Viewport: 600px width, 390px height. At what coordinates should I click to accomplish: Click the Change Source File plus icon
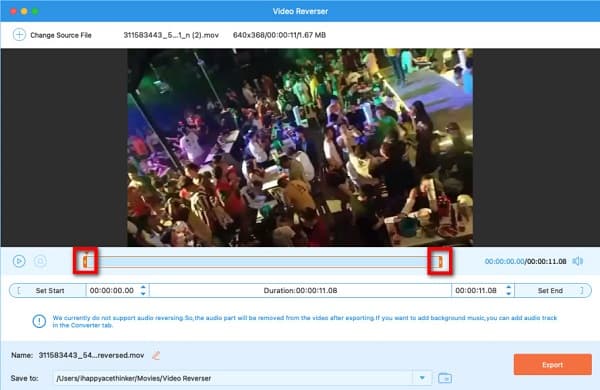point(19,35)
